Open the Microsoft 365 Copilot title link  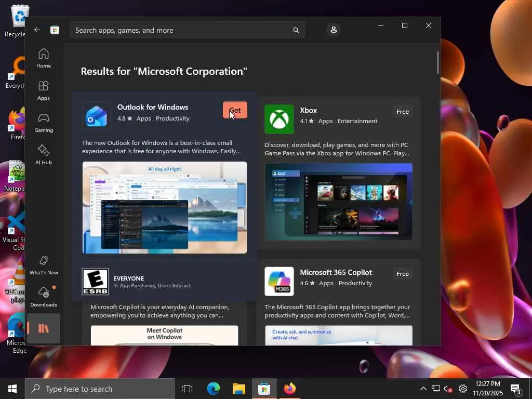tap(336, 272)
